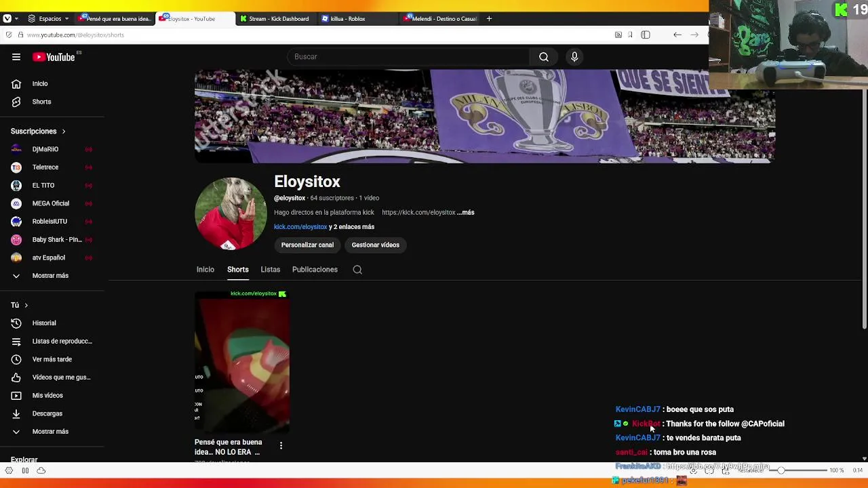This screenshot has height=488, width=868.
Task: Click the Eloysitox channel avatar
Action: click(x=231, y=213)
